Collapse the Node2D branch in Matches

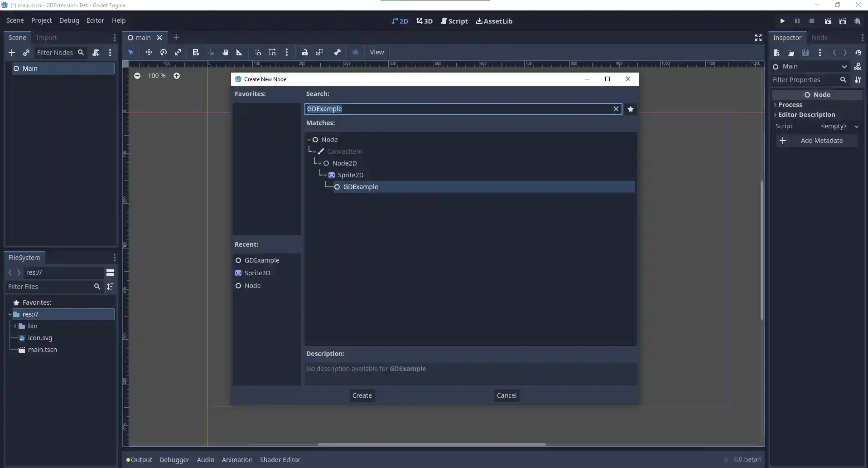[x=320, y=163]
